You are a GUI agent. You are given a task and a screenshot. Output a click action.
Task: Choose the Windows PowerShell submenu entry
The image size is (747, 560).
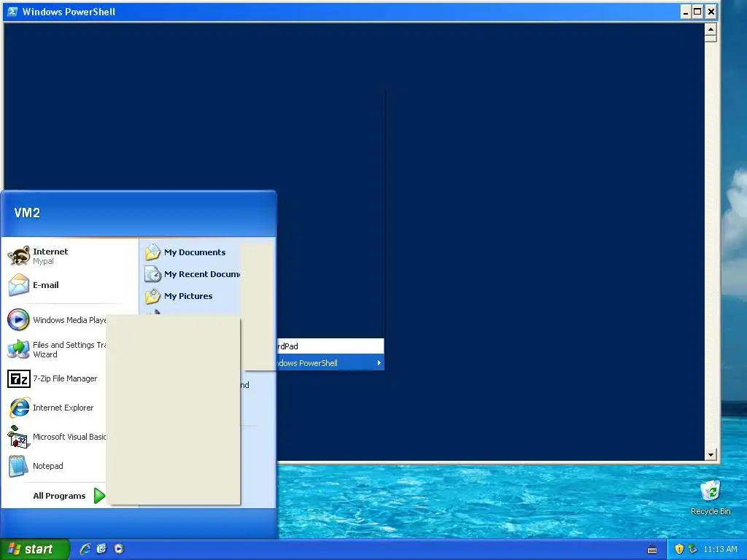tap(330, 363)
